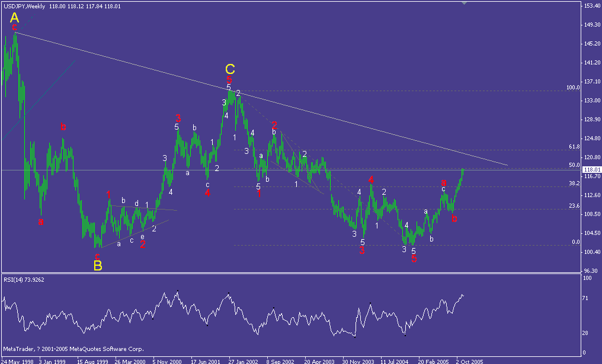Click 108.50 on the price scale
Screen dimensions: 602x364
tap(592, 214)
